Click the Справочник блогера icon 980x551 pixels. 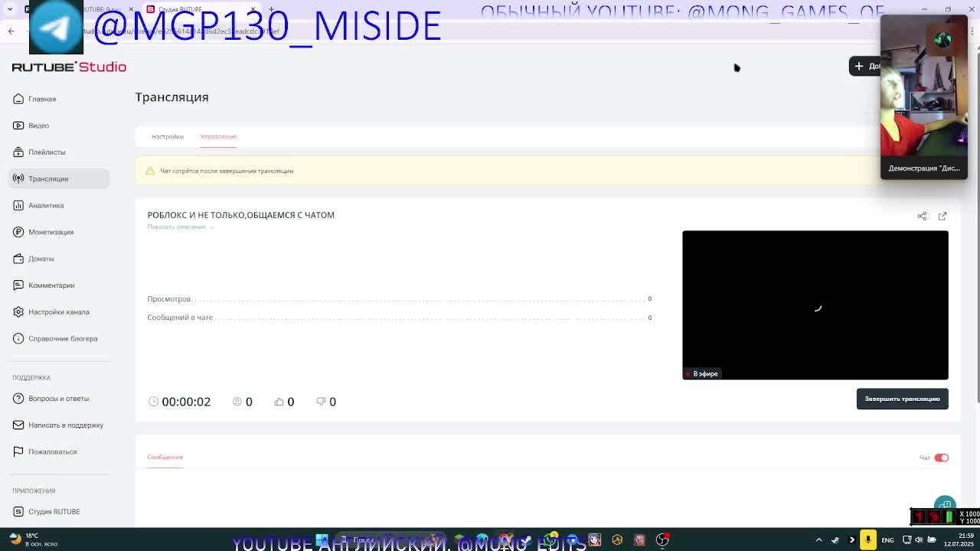(18, 338)
